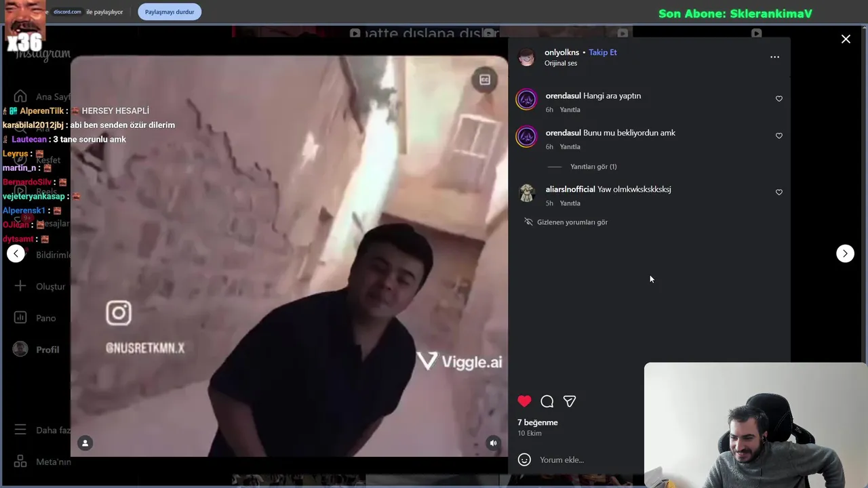868x488 pixels.
Task: Open Pano dashboard in sidebar
Action: 35,317
